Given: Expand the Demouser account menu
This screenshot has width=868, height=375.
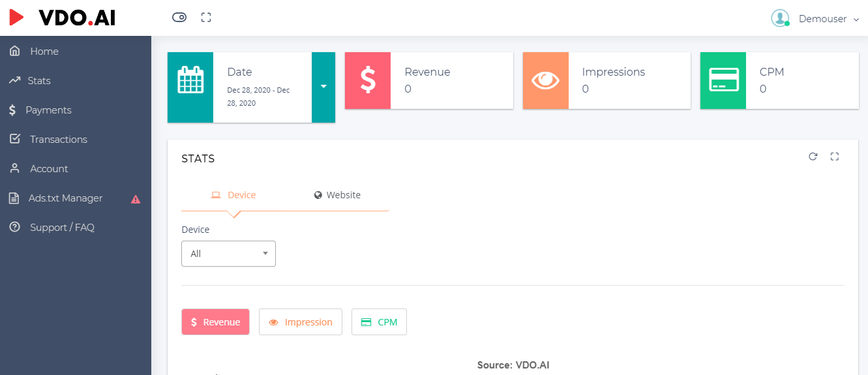Looking at the screenshot, I should pos(816,19).
